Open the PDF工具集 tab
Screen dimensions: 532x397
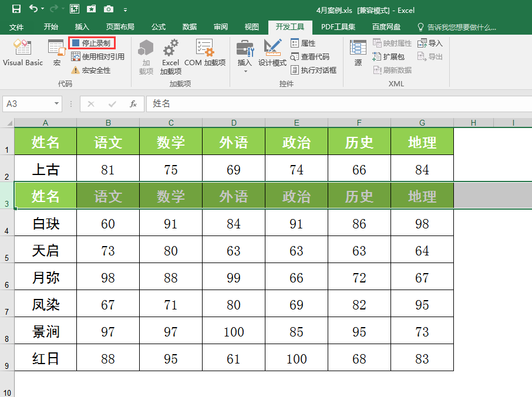tap(338, 27)
